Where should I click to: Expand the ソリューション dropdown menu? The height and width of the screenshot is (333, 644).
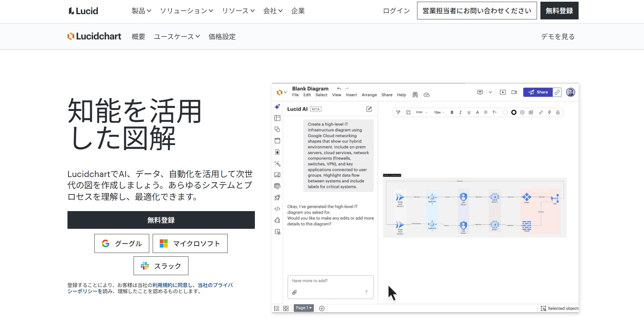tap(187, 11)
